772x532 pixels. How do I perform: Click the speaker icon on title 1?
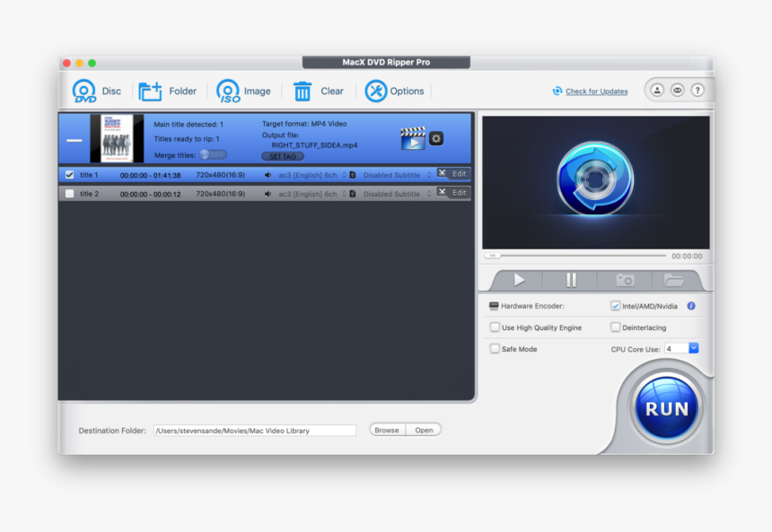point(268,175)
